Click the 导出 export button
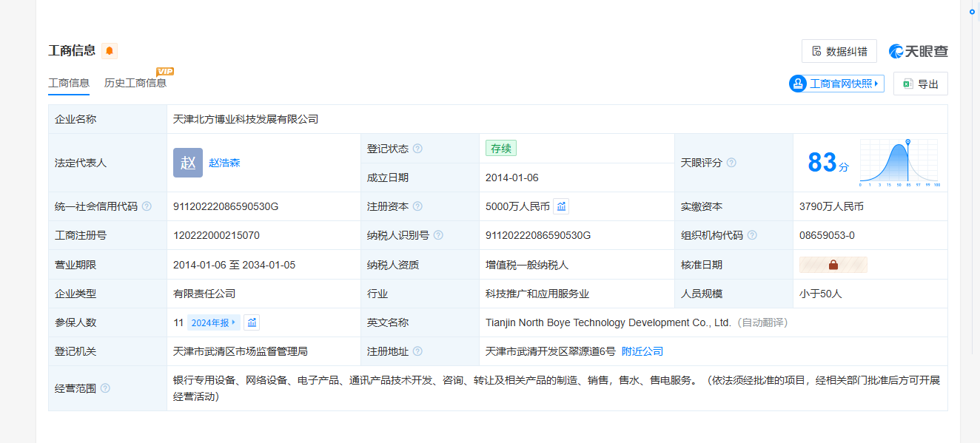The image size is (980, 443). tap(920, 84)
